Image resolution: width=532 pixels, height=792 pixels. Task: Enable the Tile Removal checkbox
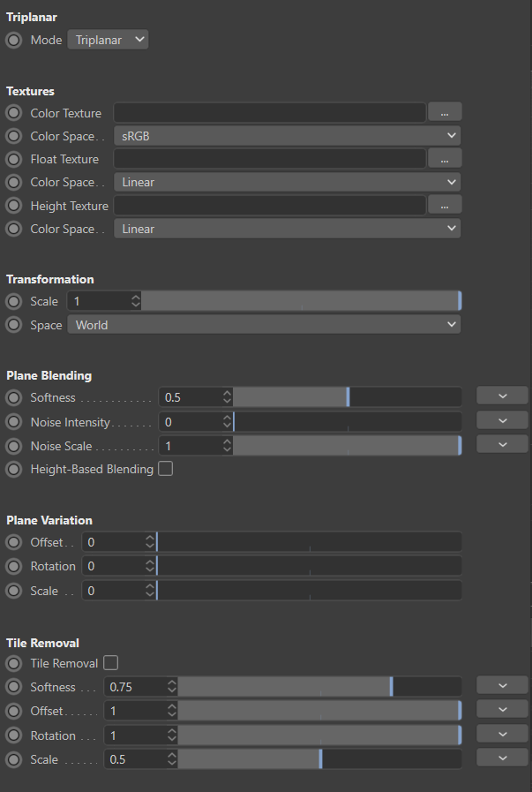click(110, 662)
